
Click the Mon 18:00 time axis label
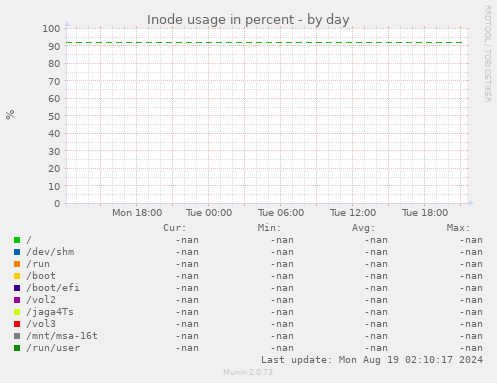137,213
